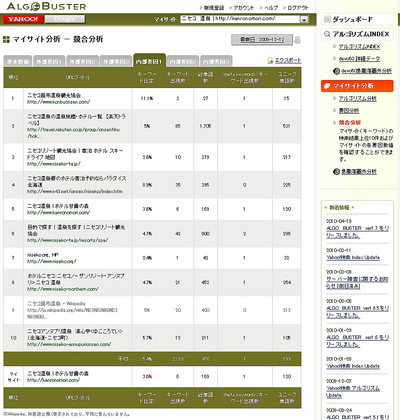Open the onsen/niseko/index.htm URL in row 4
Screen dimensions: 400x420
pyautogui.click(x=75, y=191)
